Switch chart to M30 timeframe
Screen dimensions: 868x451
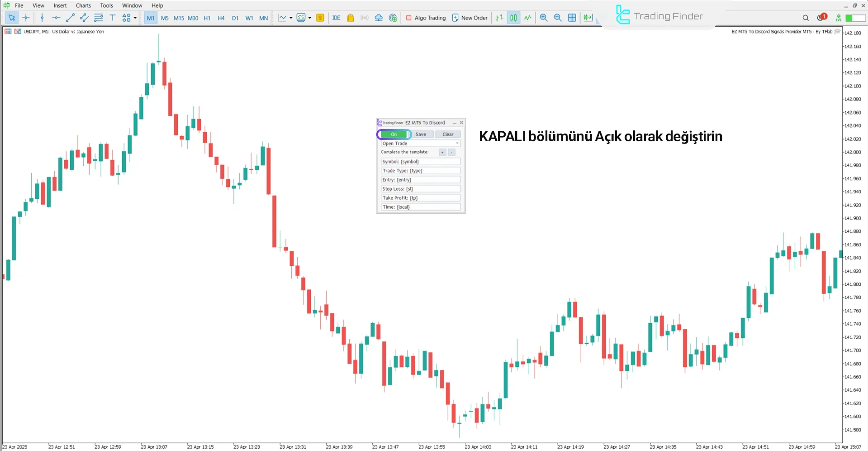point(193,18)
